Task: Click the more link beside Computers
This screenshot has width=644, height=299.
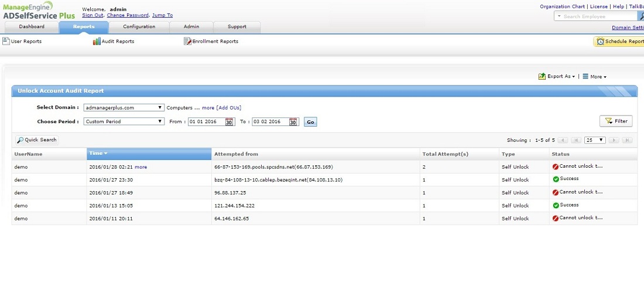Action: (208, 108)
